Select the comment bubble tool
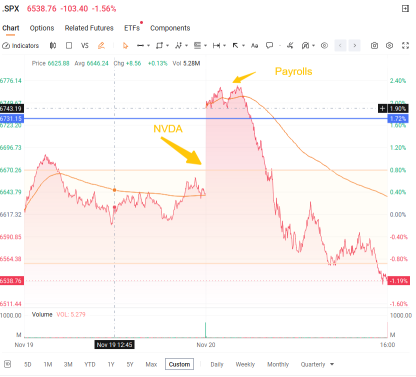 pos(269,46)
